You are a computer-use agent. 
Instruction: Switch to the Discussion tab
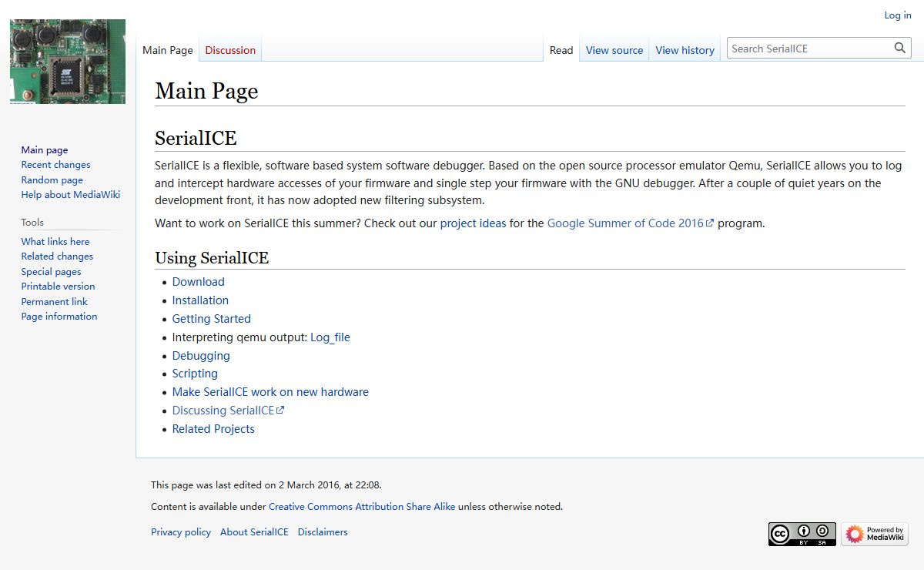pyautogui.click(x=230, y=50)
